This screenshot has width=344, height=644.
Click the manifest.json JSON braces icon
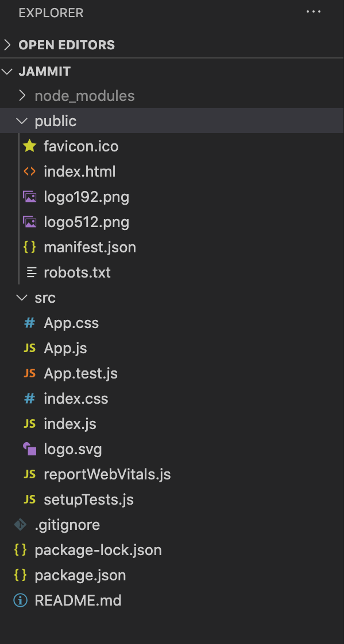tap(30, 247)
